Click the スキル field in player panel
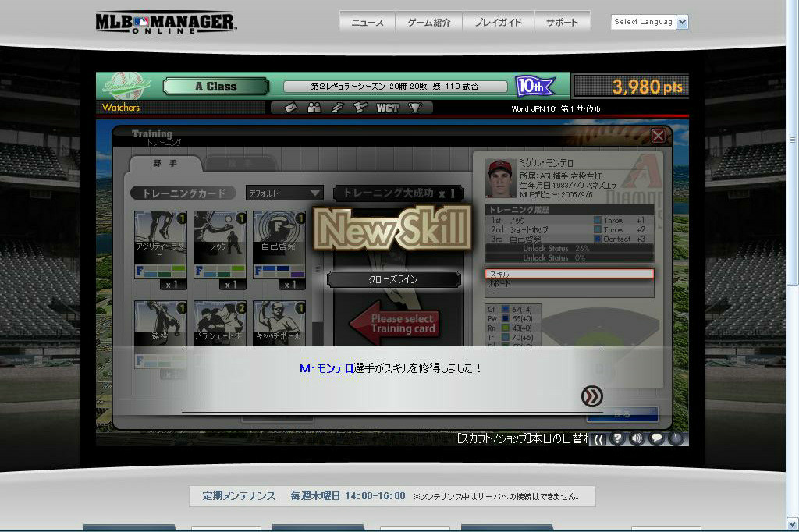799x532 pixels. click(x=569, y=274)
